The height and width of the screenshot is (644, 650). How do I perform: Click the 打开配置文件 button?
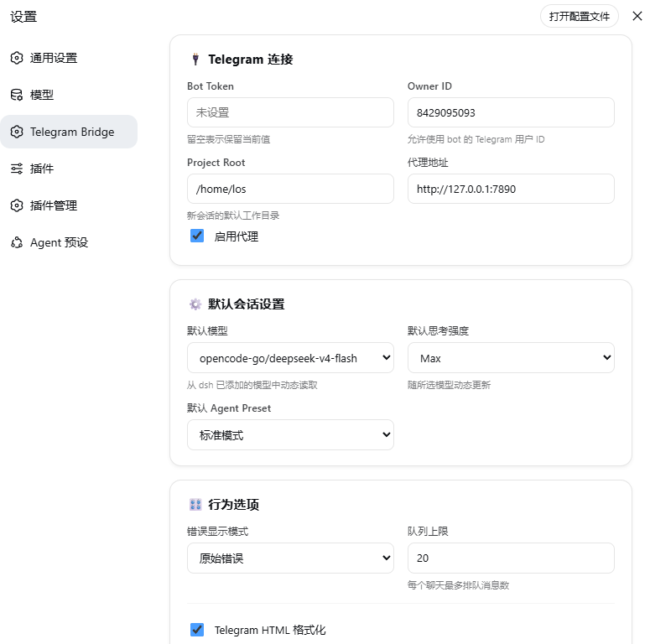(579, 16)
